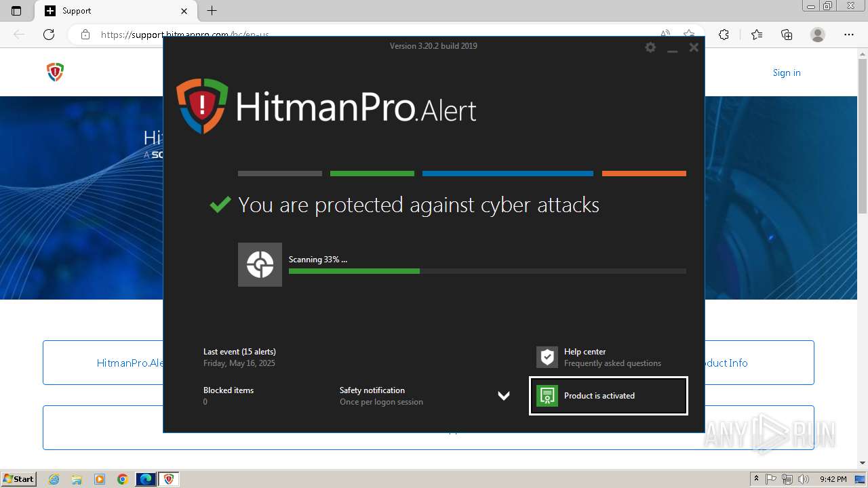Click the site lock info icon
This screenshot has height=488, width=868.
click(x=85, y=35)
